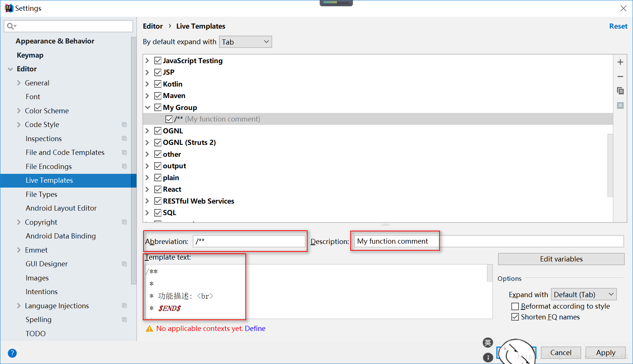Click the Cancel button
This screenshot has width=633, height=364.
(x=561, y=352)
